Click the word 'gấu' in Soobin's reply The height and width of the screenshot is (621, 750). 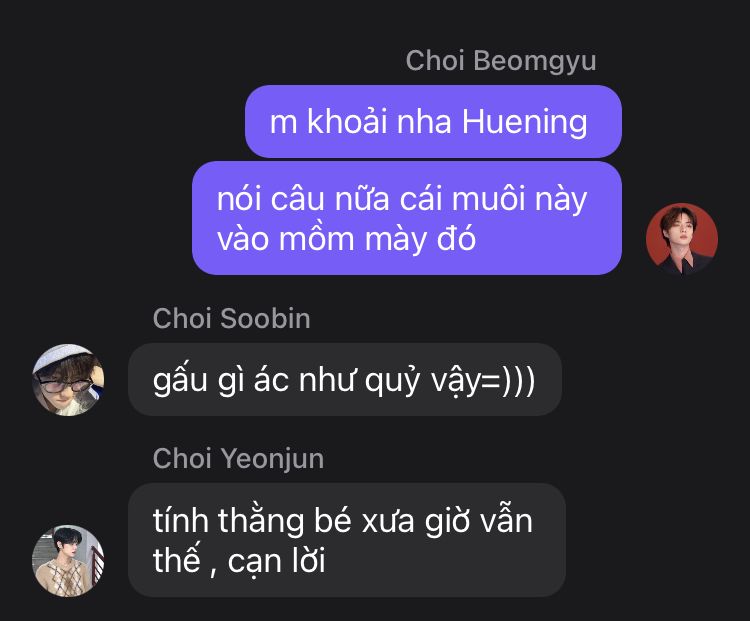pyautogui.click(x=180, y=381)
